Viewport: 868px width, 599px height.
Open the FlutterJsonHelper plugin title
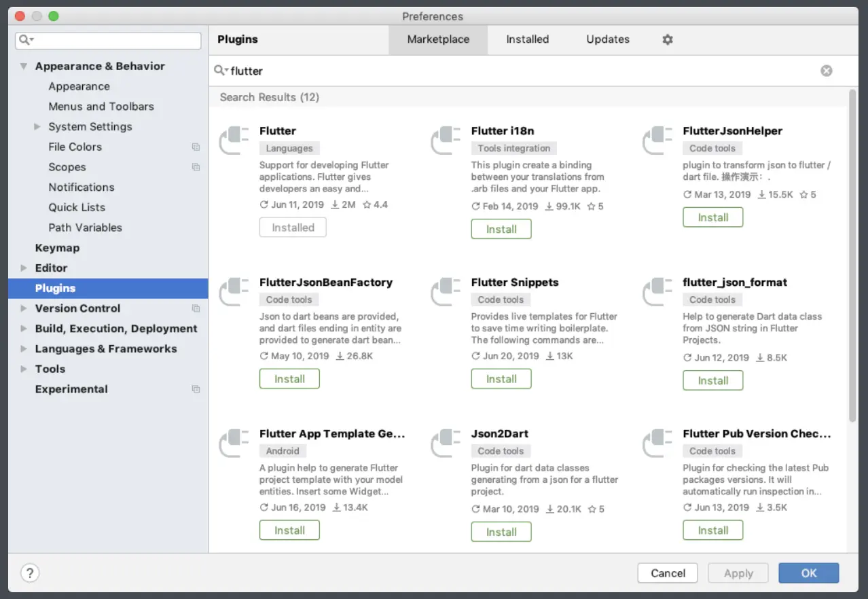click(733, 131)
